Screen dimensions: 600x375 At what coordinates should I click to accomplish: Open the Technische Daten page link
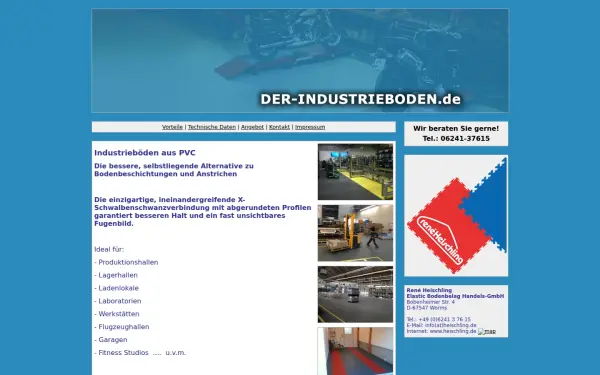(212, 127)
